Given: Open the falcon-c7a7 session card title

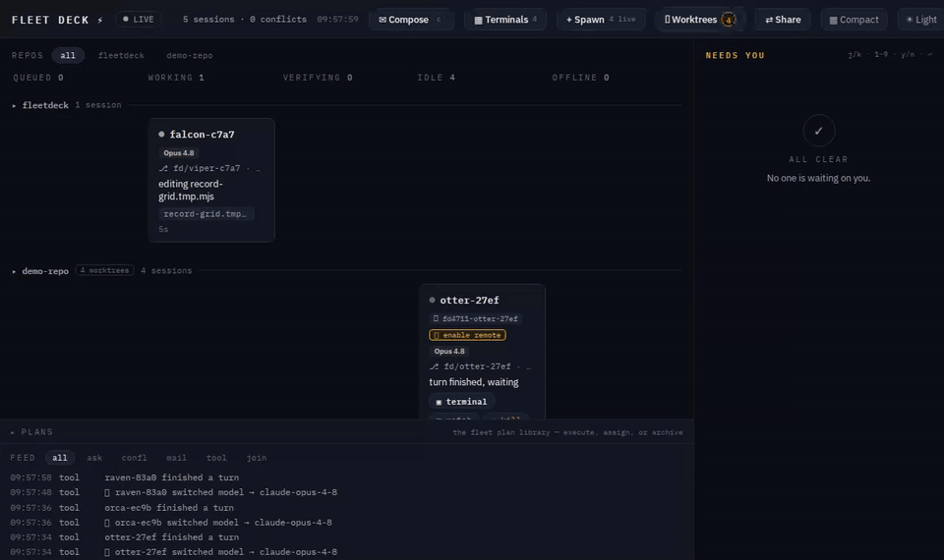Looking at the screenshot, I should (202, 135).
